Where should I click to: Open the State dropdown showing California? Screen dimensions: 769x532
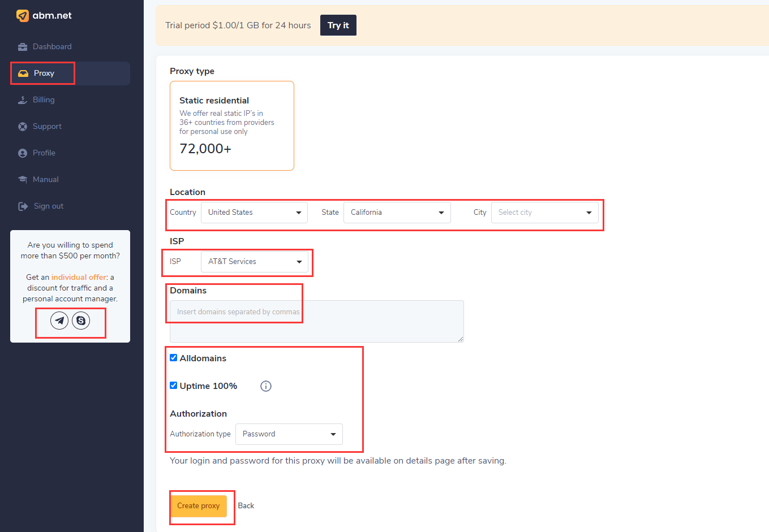click(x=397, y=213)
